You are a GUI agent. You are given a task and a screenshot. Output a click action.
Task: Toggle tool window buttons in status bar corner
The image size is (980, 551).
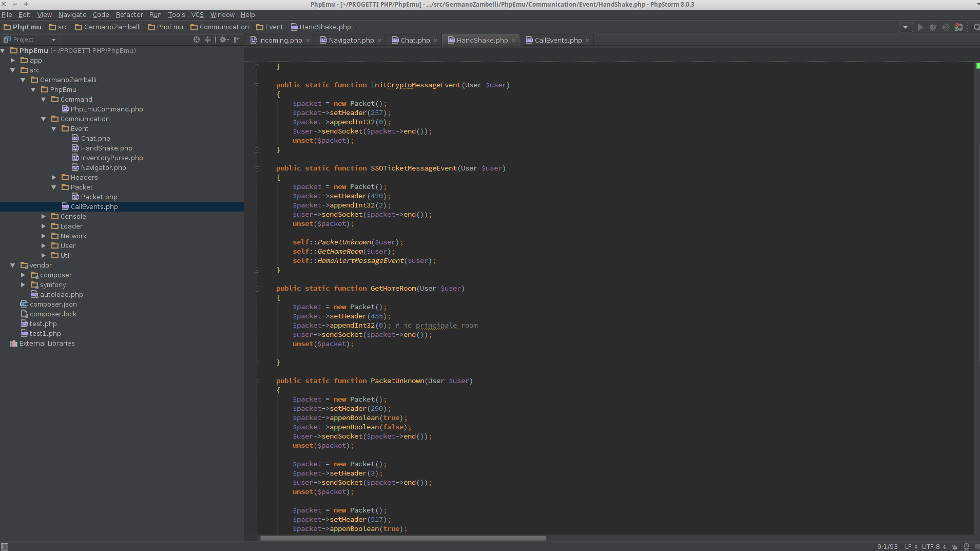coord(5,546)
